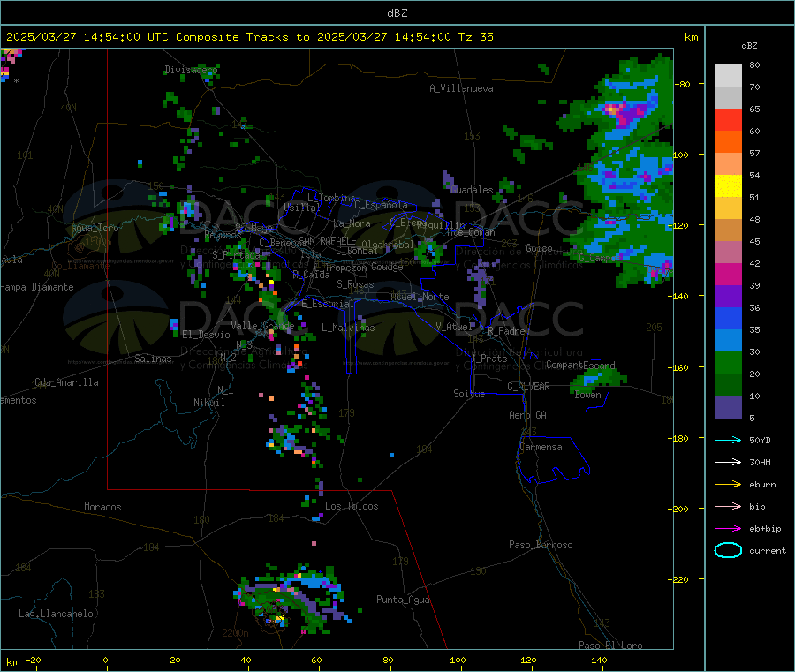Click the Bowen map label
The image size is (795, 672).
[x=587, y=395]
